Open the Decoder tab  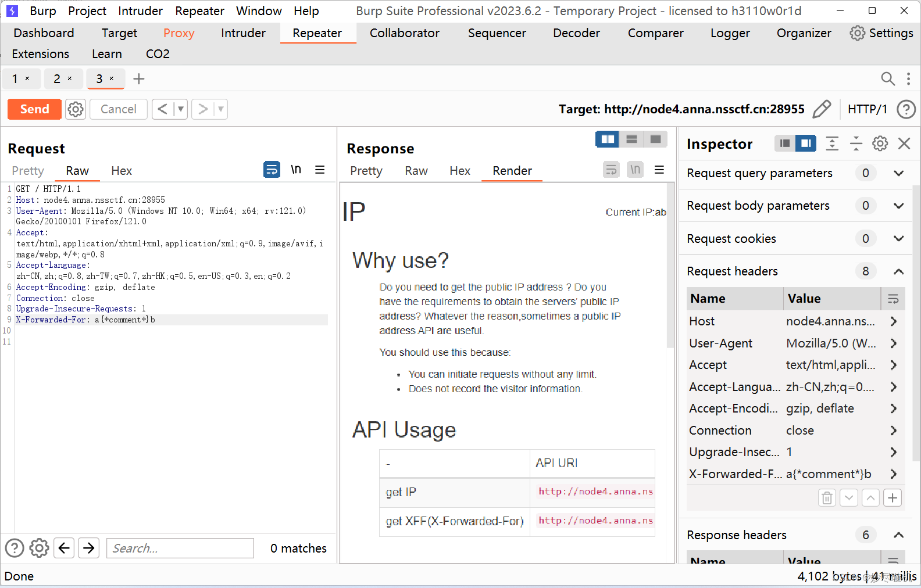click(576, 33)
